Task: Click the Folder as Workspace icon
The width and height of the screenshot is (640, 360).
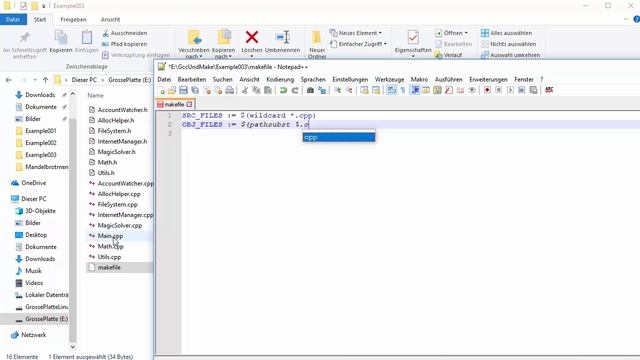Action: [460, 90]
